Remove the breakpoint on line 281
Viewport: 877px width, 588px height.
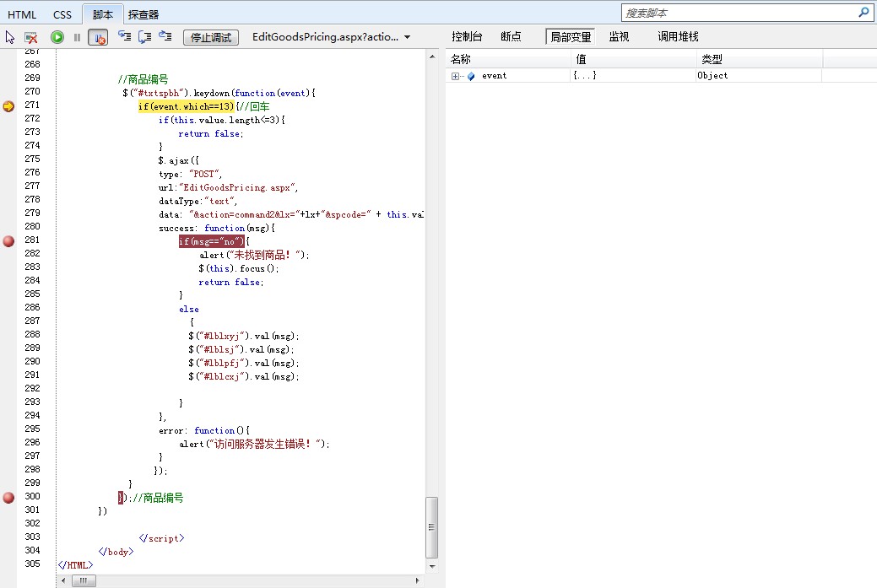point(8,241)
